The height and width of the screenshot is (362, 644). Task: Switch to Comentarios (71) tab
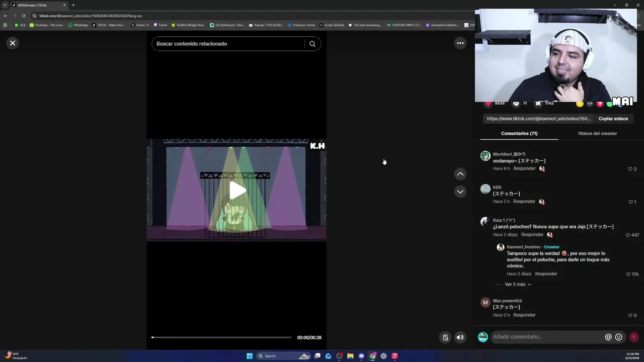click(519, 133)
